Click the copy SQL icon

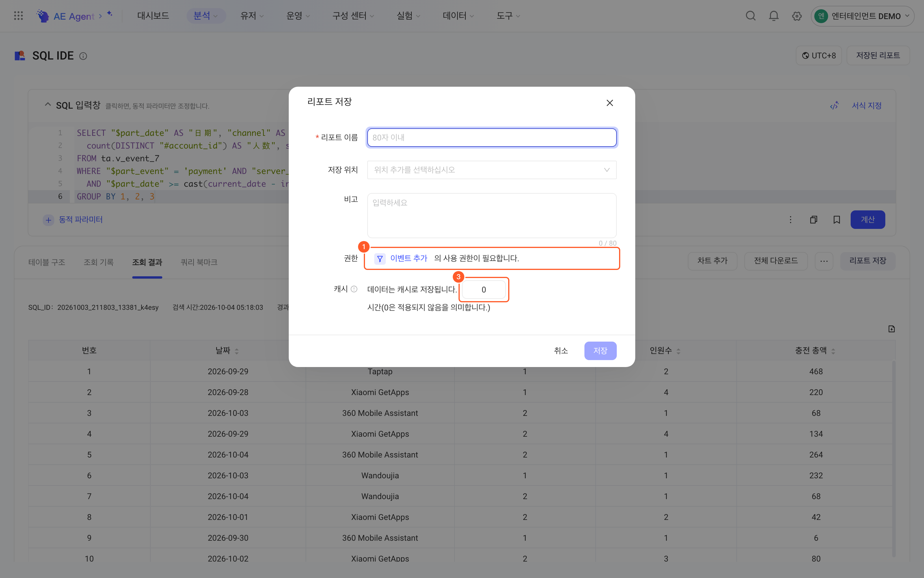point(814,219)
